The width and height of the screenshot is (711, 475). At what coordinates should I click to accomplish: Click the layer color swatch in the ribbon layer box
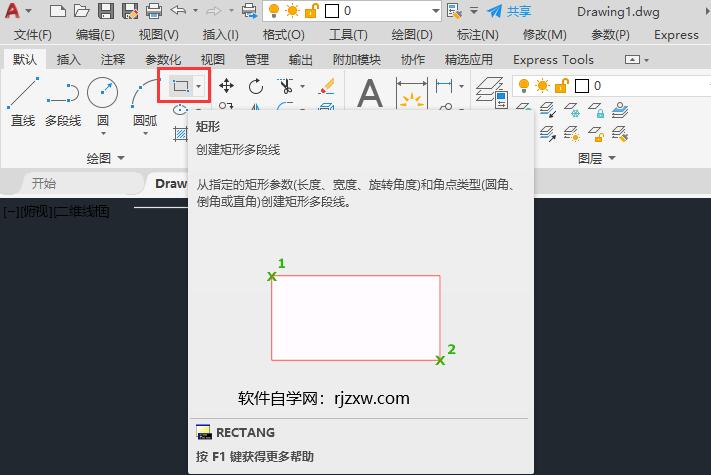pyautogui.click(x=582, y=86)
